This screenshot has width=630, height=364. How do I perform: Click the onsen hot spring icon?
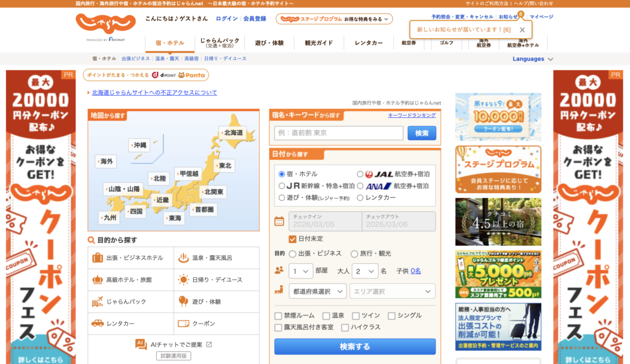pos(183,258)
